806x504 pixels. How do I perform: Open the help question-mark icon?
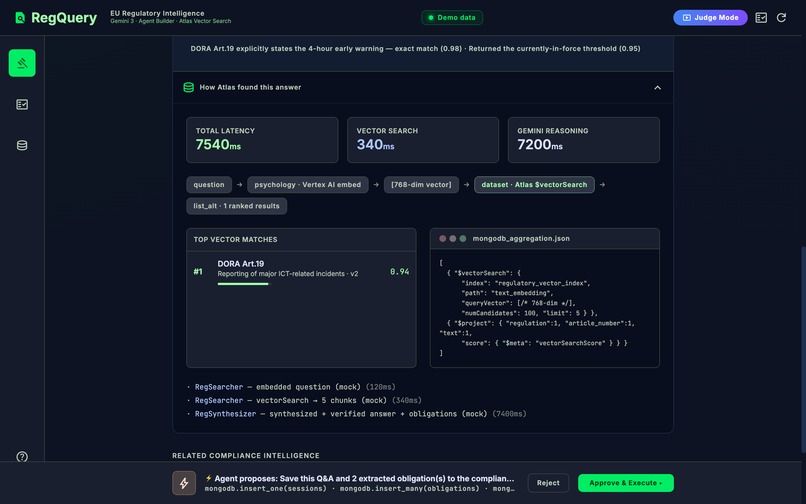point(22,457)
